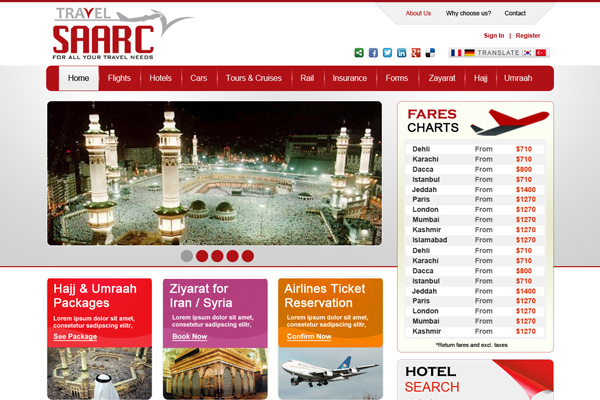The width and height of the screenshot is (600, 400).
Task: Go to the Home tab
Action: (78, 78)
